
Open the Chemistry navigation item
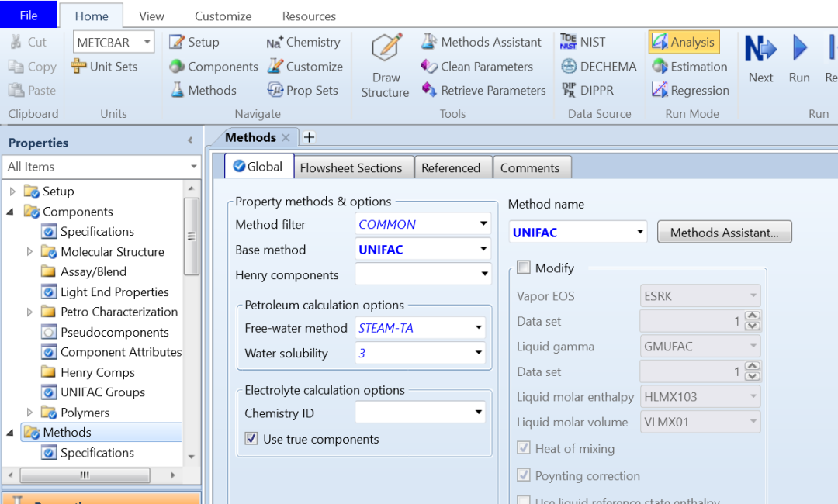click(303, 42)
